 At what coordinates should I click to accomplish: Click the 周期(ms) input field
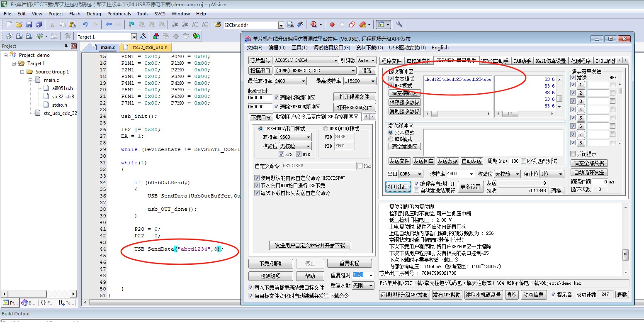point(514,161)
